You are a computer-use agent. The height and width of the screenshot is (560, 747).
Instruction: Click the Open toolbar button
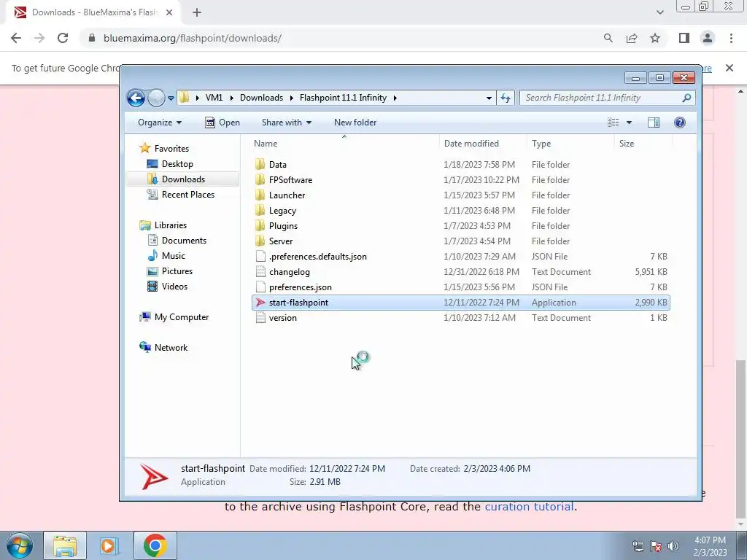222,122
